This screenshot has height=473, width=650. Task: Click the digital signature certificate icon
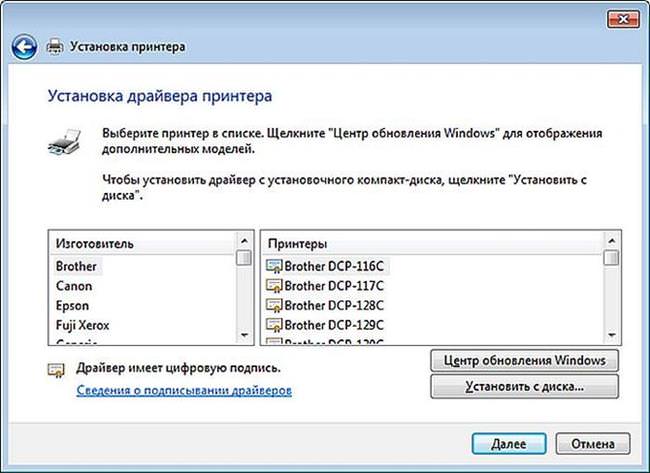(x=56, y=370)
